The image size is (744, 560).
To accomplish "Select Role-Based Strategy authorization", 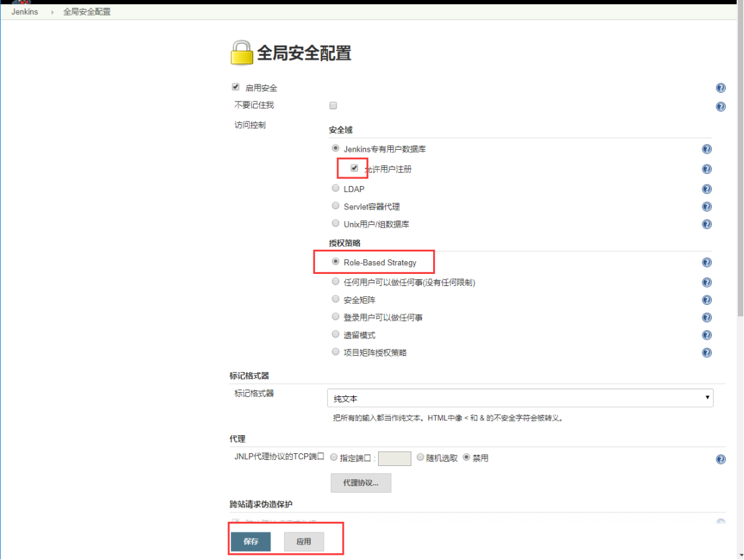I will coord(336,261).
